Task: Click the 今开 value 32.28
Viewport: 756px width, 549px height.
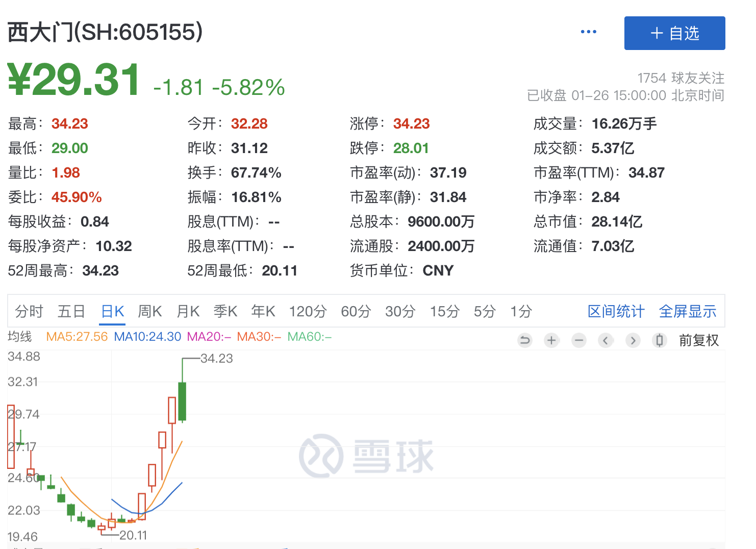Action: pyautogui.click(x=249, y=123)
